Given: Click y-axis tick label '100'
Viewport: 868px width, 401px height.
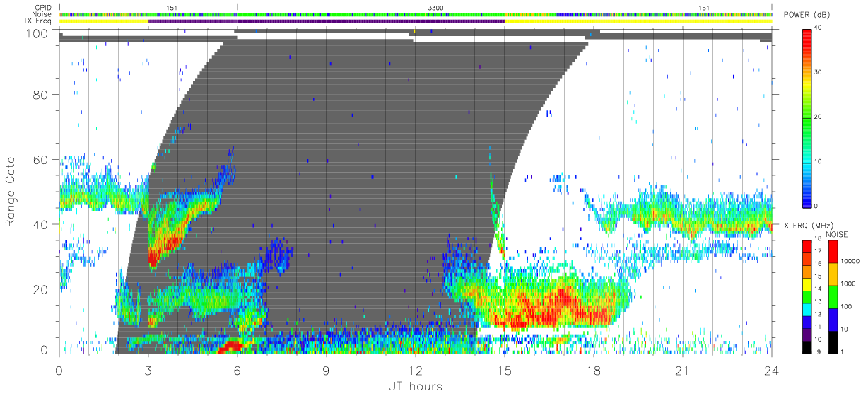Looking at the screenshot, I should tap(38, 33).
